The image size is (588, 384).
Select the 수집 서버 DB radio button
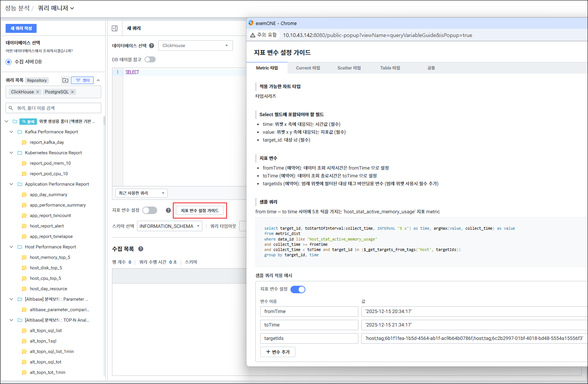[x=9, y=62]
